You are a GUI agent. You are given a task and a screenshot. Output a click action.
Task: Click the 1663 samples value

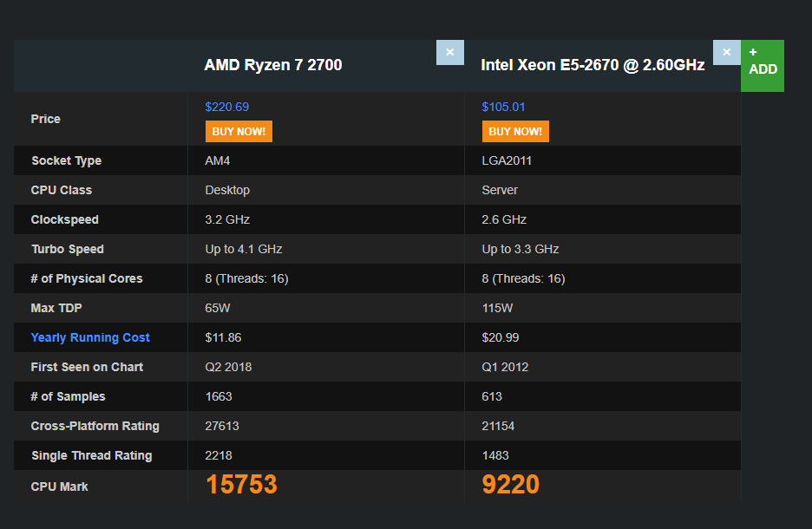(x=219, y=397)
